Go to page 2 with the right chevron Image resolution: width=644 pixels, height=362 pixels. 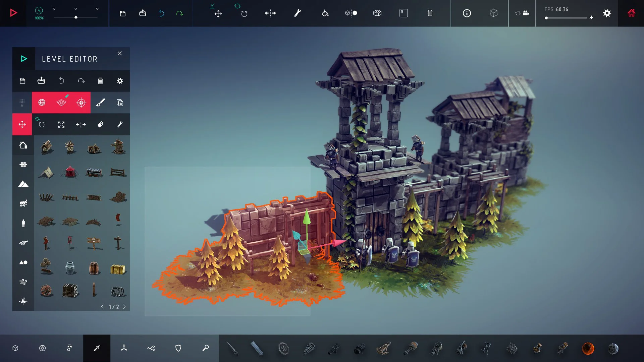coord(124,306)
